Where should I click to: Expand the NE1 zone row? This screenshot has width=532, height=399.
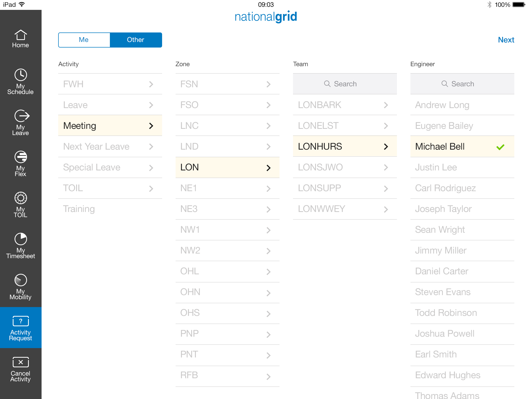(x=227, y=188)
